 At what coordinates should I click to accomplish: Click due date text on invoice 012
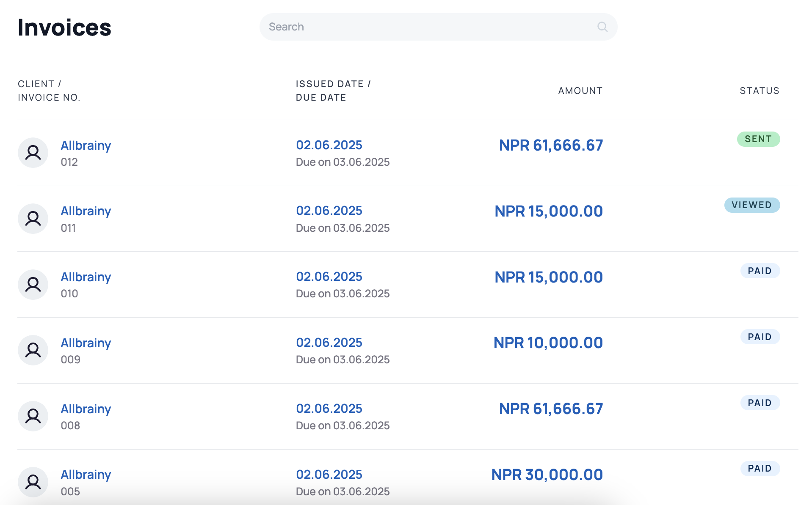pos(342,162)
